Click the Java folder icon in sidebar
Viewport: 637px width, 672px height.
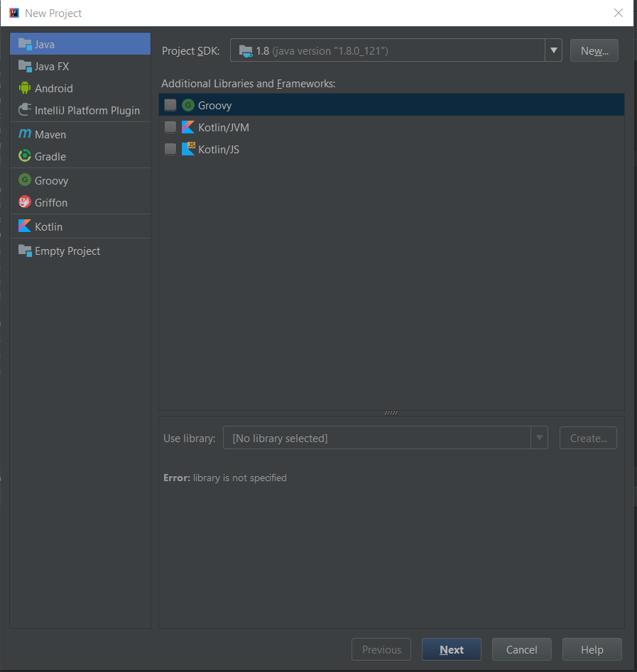(x=25, y=44)
